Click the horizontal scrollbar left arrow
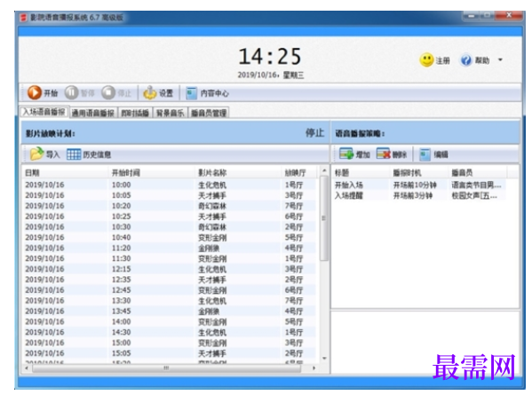This screenshot has width=532, height=395. coord(27,368)
